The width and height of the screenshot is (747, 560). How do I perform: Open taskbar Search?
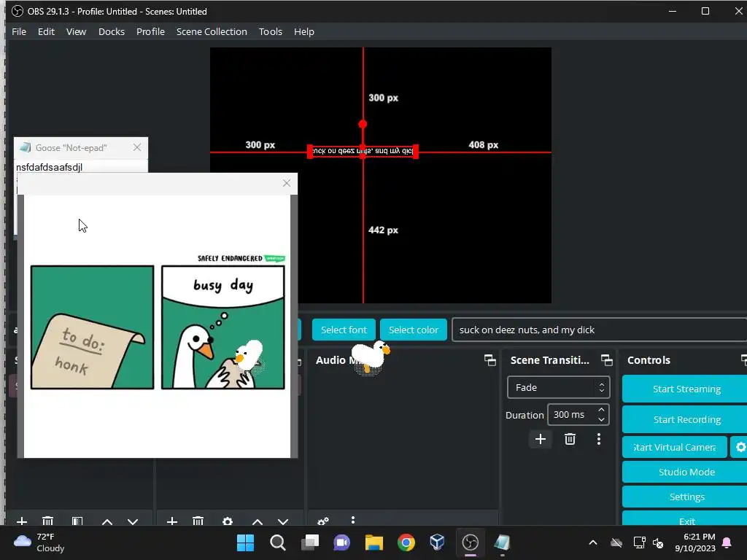point(278,542)
